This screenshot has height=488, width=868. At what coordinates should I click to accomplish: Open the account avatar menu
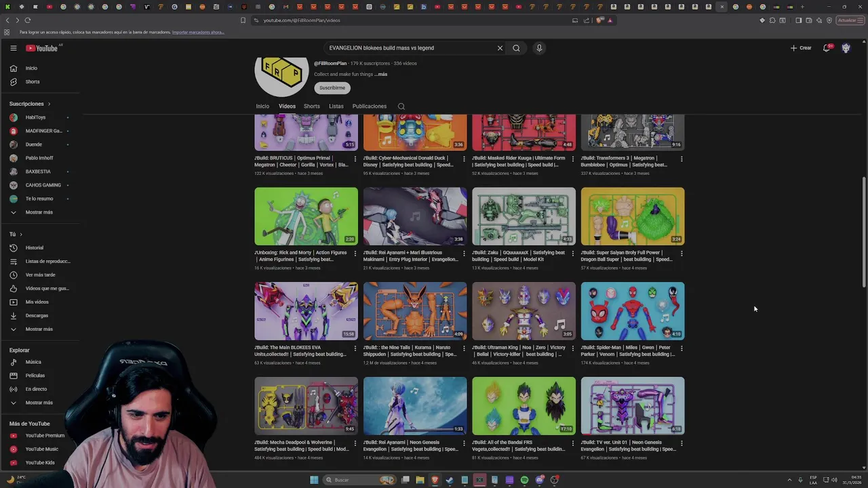point(846,48)
